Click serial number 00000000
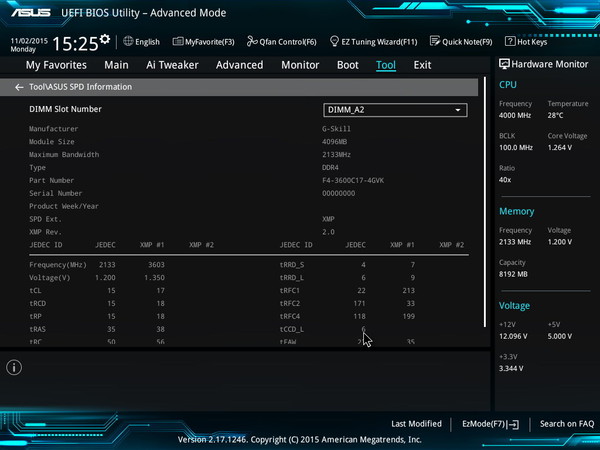 [x=339, y=193]
